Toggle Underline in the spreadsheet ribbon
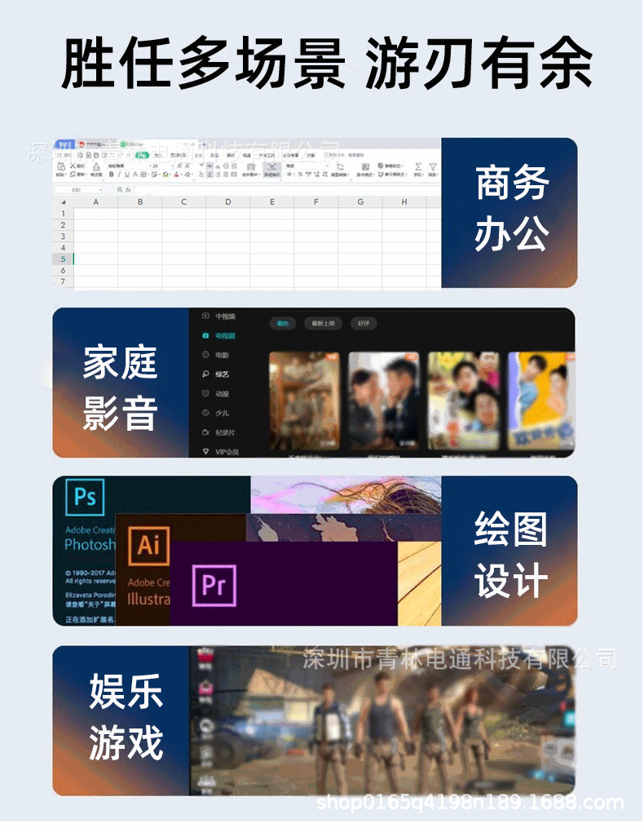644x828 pixels. pyautogui.click(x=127, y=175)
